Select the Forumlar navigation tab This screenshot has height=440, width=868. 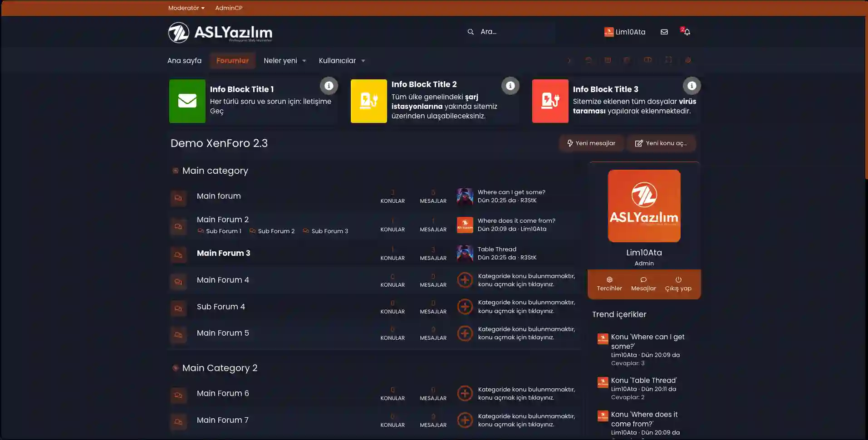point(232,61)
